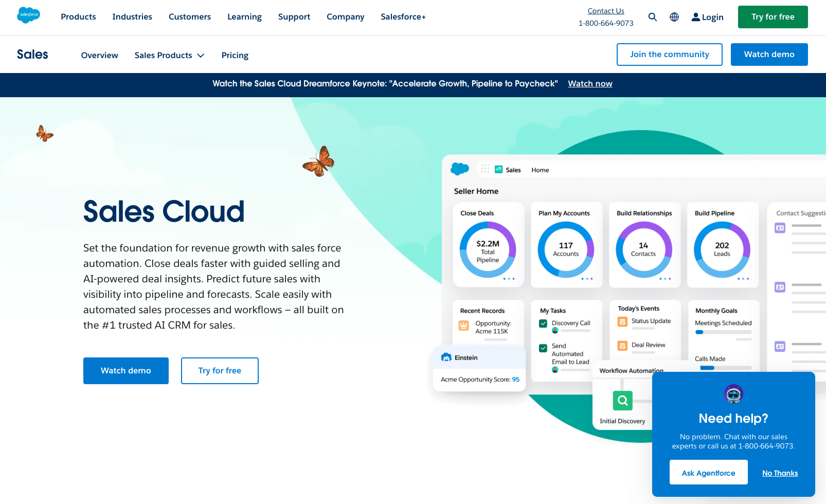This screenshot has height=504, width=826.
Task: Click the Acme opportunity crown icon
Action: tap(464, 325)
